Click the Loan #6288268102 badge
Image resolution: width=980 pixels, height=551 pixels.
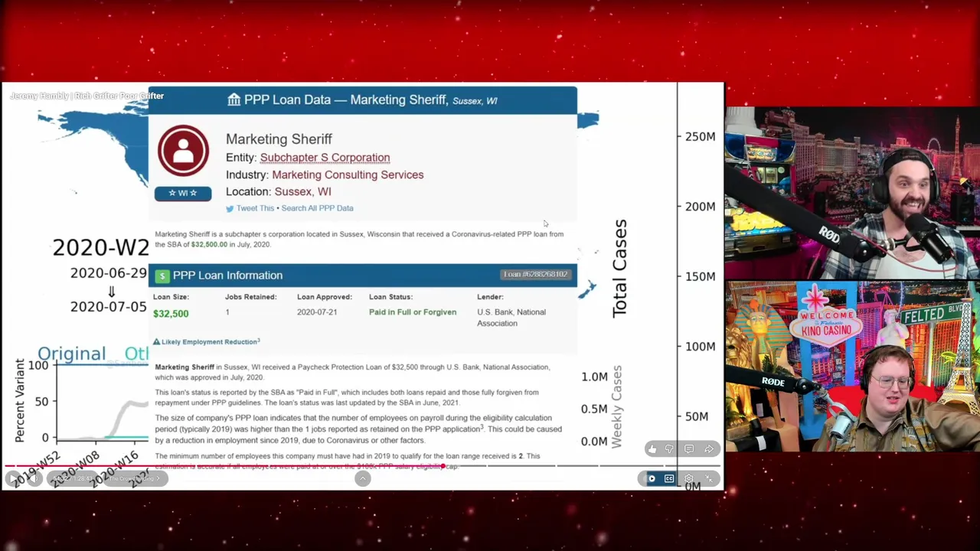click(x=535, y=275)
